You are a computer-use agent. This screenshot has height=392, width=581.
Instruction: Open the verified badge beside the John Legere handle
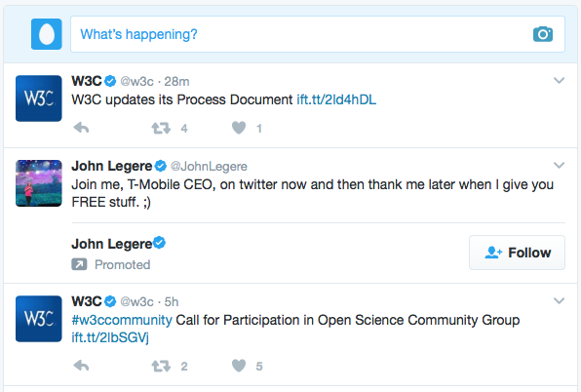161,166
